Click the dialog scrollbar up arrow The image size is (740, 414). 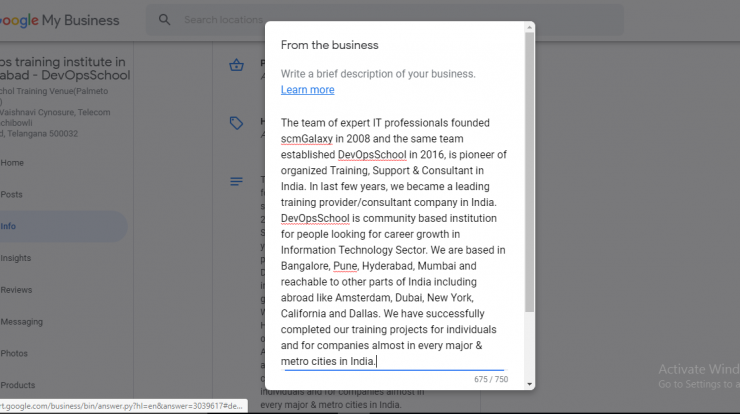[x=530, y=27]
